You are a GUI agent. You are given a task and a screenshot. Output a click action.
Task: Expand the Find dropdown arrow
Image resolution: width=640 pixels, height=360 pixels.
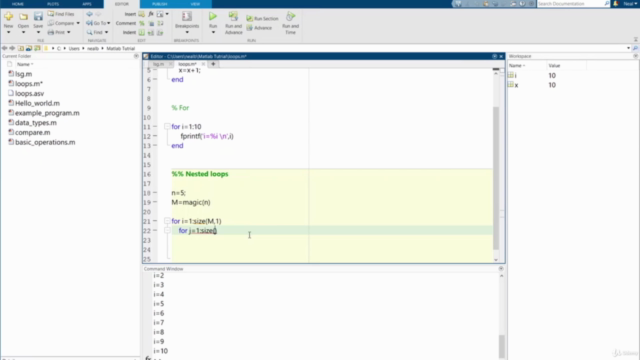pyautogui.click(x=107, y=32)
